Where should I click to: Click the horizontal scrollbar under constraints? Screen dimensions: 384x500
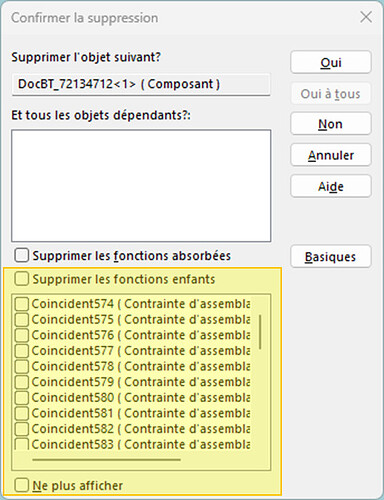pyautogui.click(x=107, y=460)
